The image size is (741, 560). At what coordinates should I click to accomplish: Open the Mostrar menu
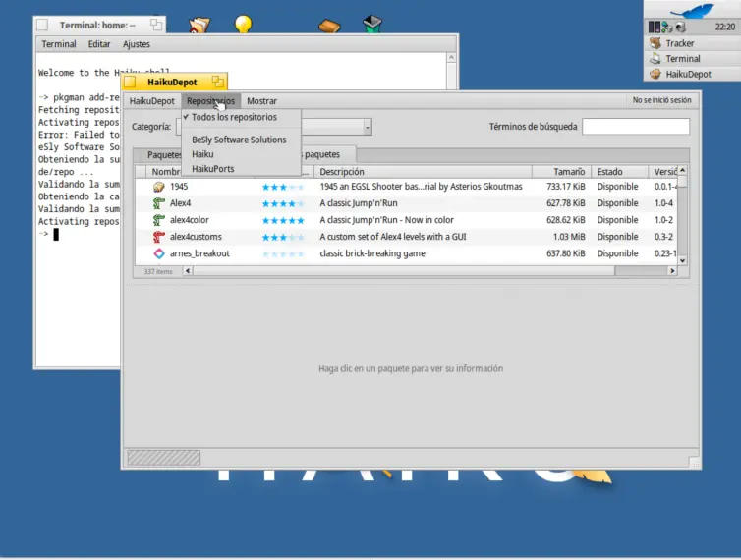tap(261, 101)
